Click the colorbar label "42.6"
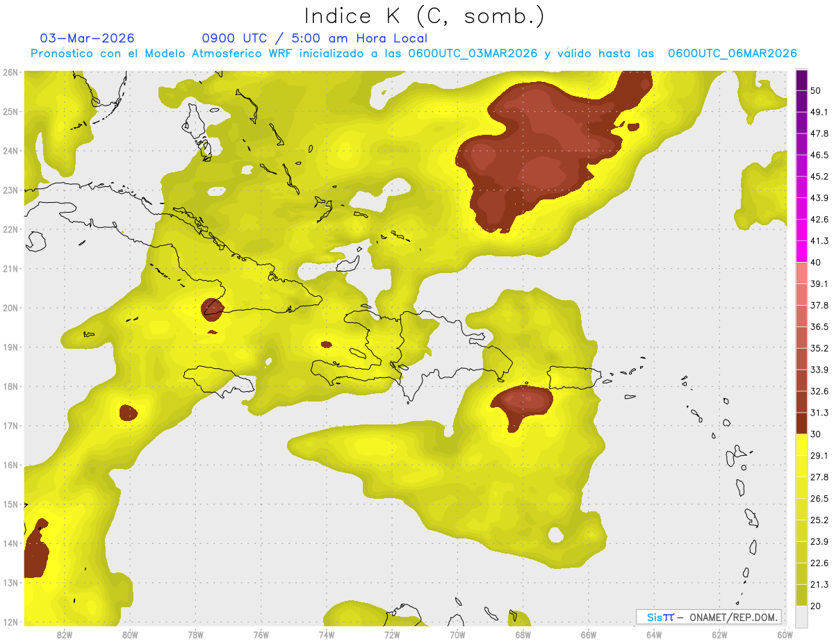834x644 pixels. 819,220
